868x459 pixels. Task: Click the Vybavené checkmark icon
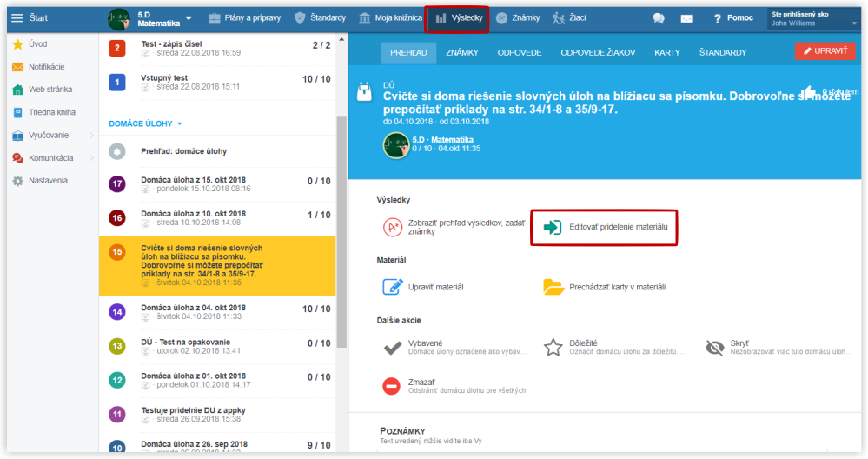coord(393,348)
